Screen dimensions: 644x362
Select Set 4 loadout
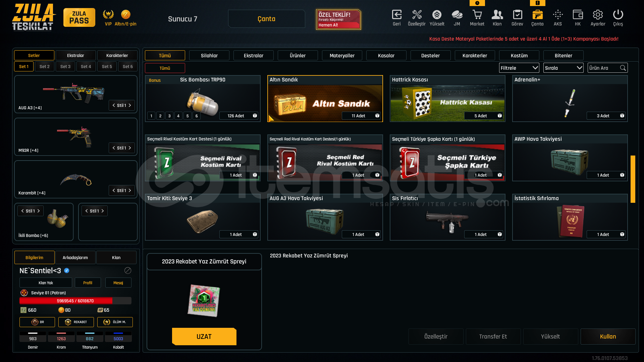click(86, 66)
